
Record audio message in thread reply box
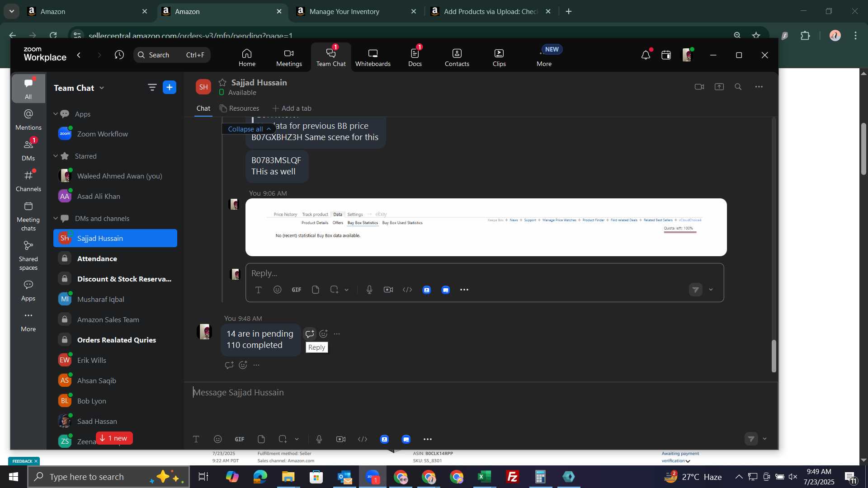point(369,290)
